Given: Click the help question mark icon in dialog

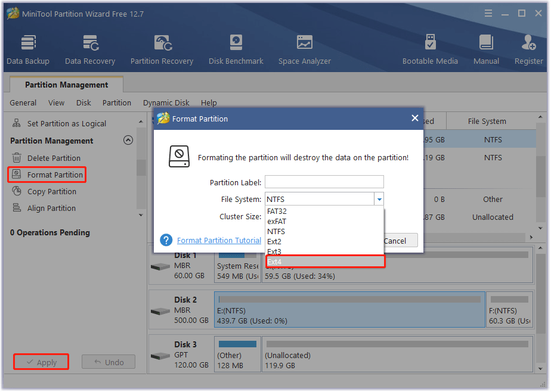Looking at the screenshot, I should [166, 241].
